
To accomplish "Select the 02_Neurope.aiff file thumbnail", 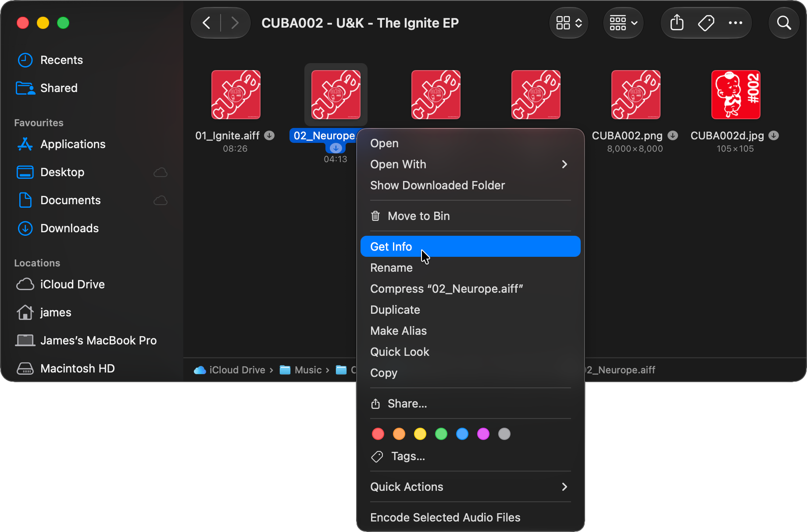I will point(336,95).
